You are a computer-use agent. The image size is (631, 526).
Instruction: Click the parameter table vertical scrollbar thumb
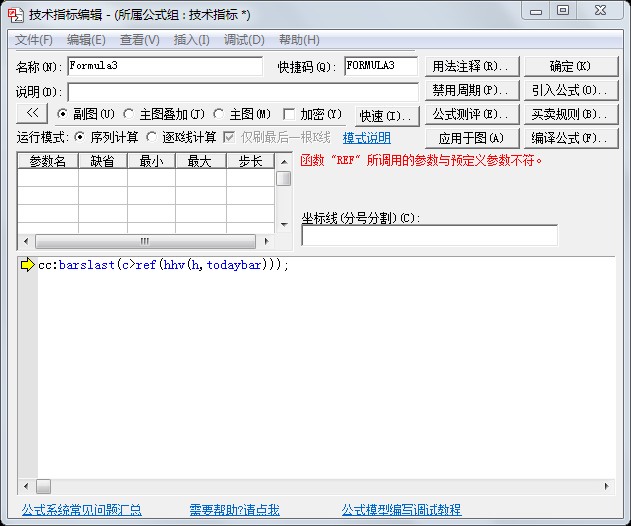[x=284, y=179]
